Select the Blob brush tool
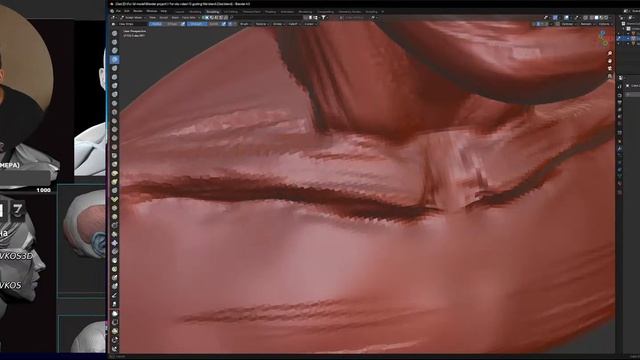 point(115,94)
